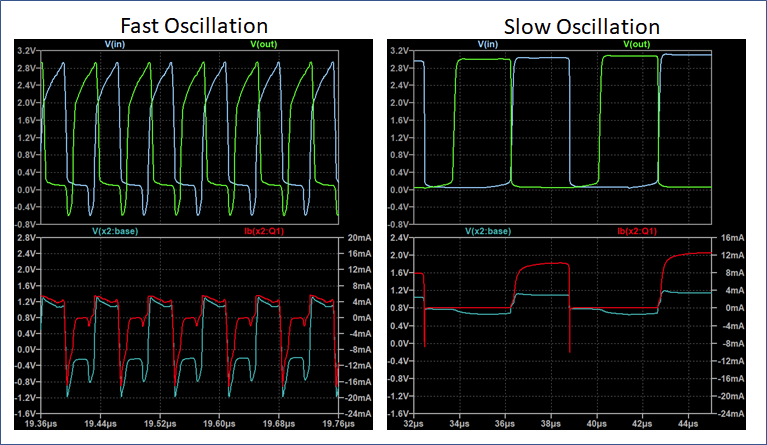Click the 2.8V label on left lower pane
Image resolution: width=767 pixels, height=445 pixels.
[27, 239]
